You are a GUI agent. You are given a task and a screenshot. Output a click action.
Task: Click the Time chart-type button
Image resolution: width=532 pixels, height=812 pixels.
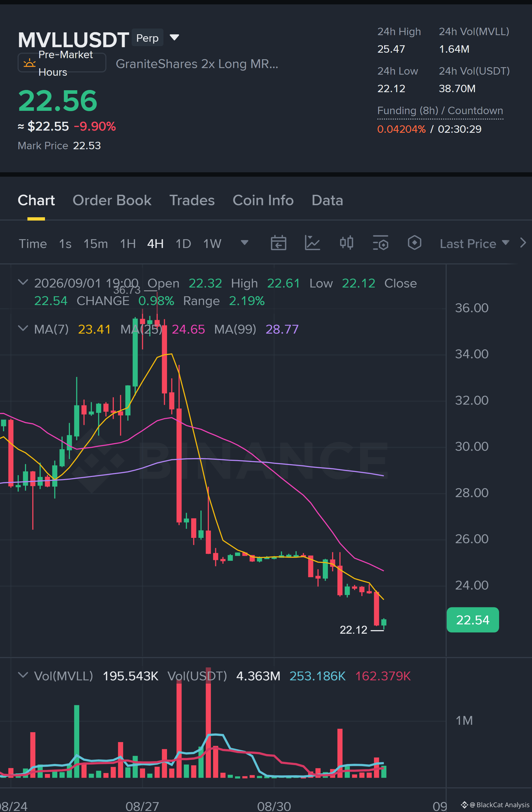tap(33, 244)
